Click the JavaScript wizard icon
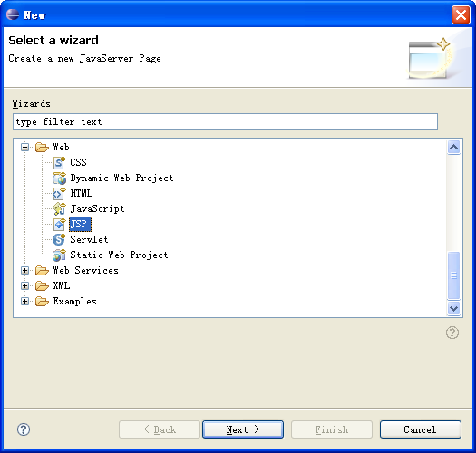Viewport: 476px width, 453px height. (x=59, y=208)
